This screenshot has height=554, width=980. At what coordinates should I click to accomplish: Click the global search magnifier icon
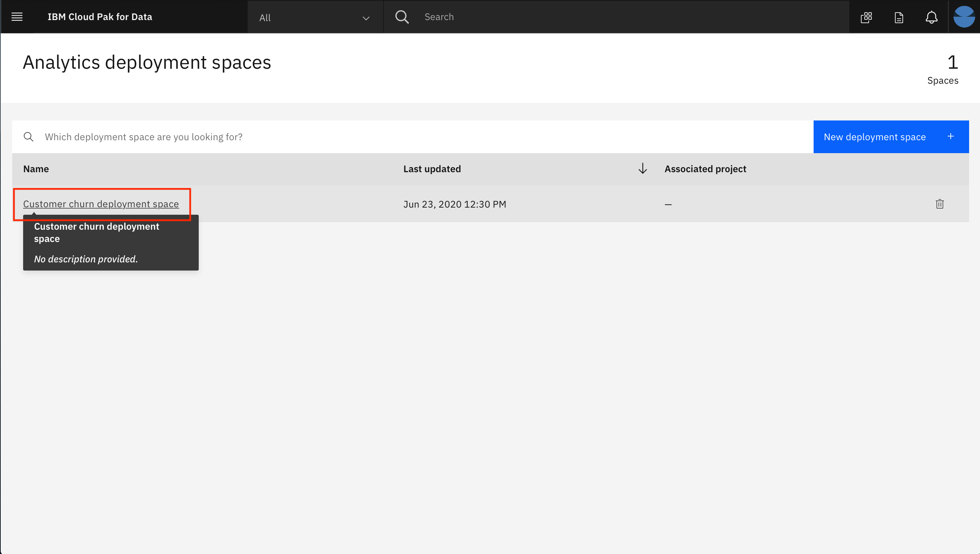click(402, 17)
